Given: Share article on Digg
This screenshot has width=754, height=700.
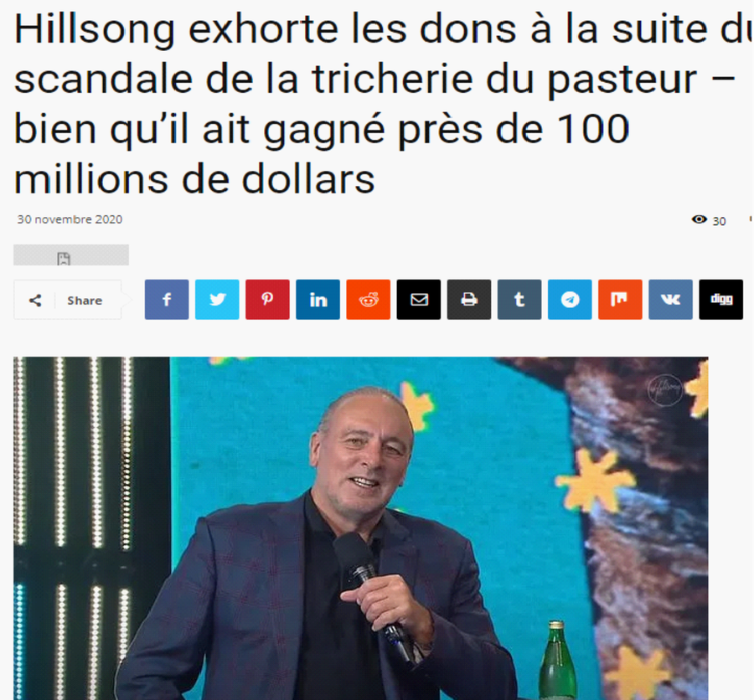Looking at the screenshot, I should pyautogui.click(x=720, y=300).
